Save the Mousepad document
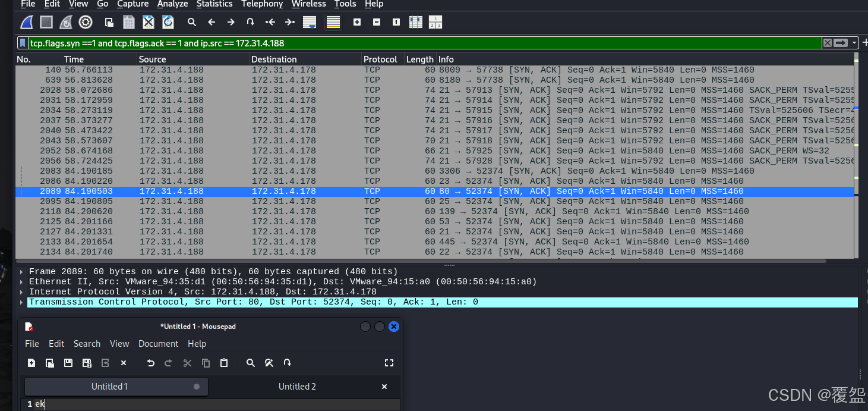Image resolution: width=868 pixels, height=411 pixels. [x=68, y=363]
